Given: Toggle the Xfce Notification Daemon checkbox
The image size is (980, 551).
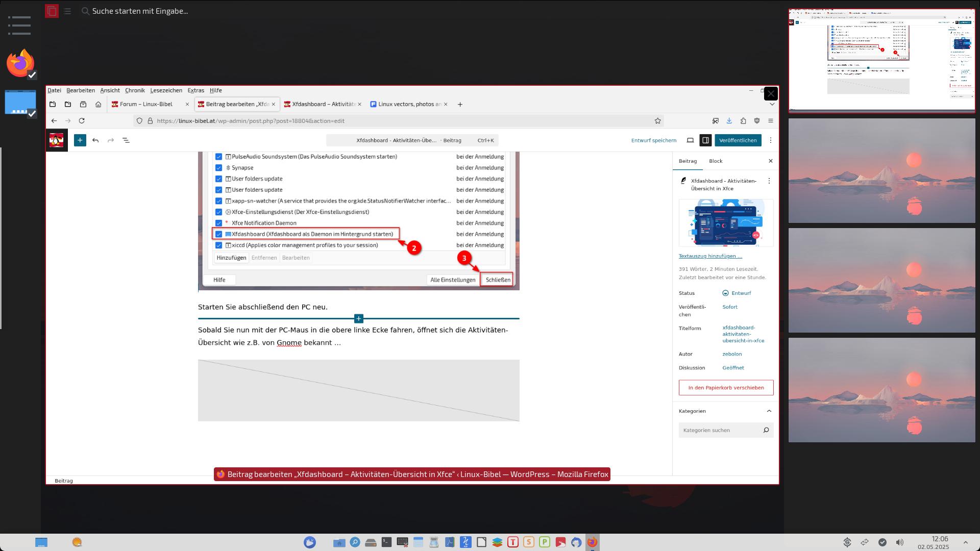Looking at the screenshot, I should point(218,223).
